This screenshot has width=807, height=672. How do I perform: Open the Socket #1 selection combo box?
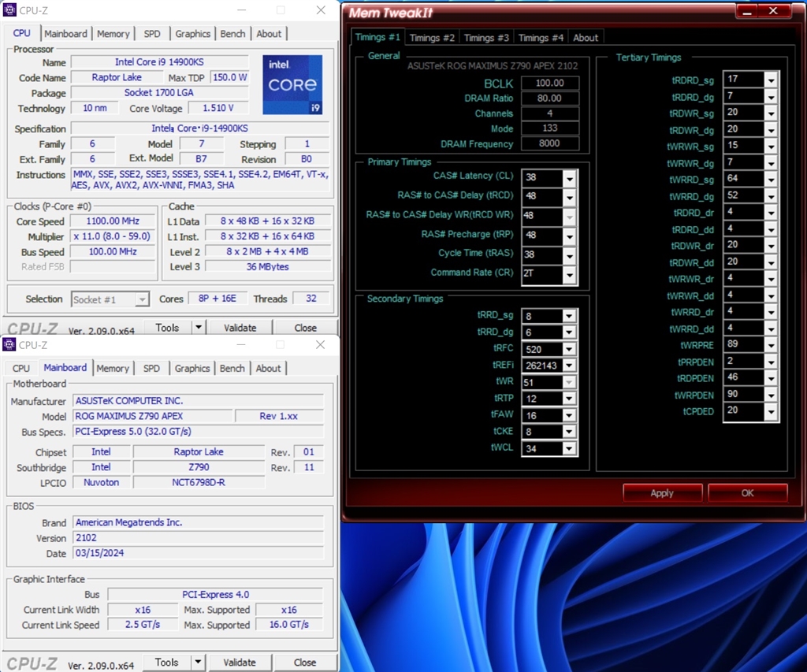pyautogui.click(x=110, y=299)
